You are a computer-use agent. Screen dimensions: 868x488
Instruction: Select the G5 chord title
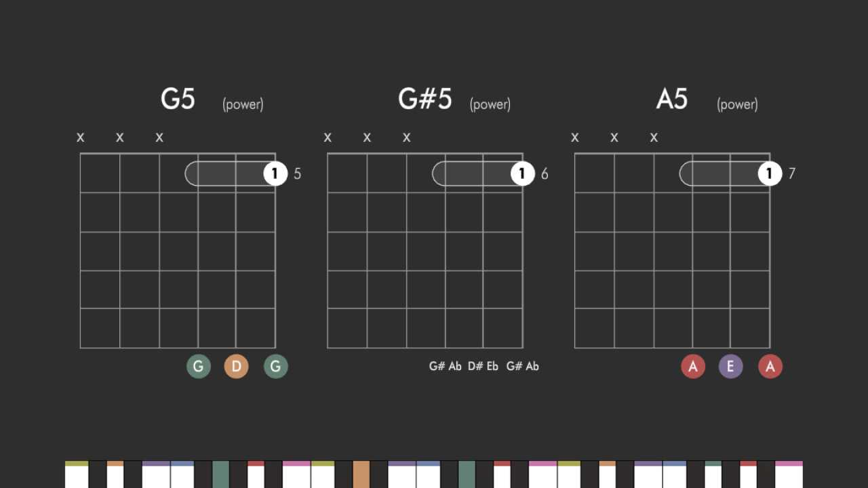pos(178,99)
